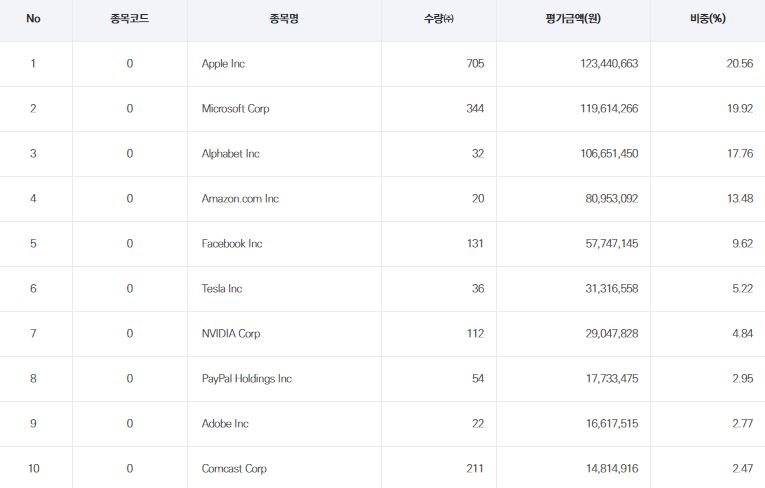
Task: Click the weight value 5.22
Action: (743, 288)
